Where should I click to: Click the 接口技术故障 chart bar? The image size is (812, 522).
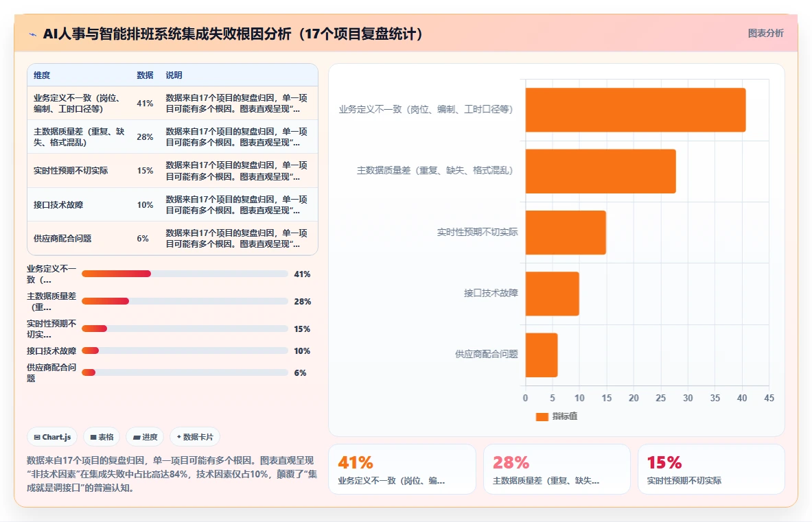(x=552, y=294)
